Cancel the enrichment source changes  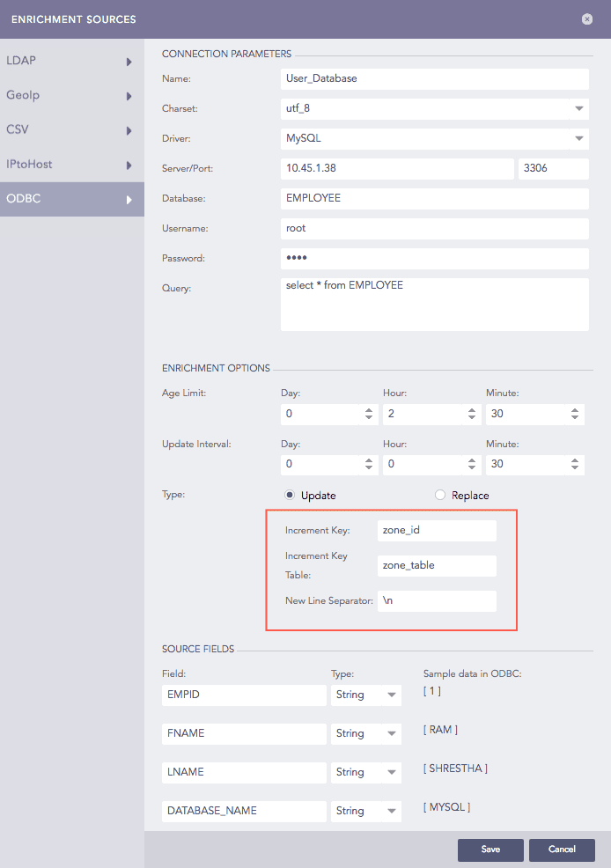pos(562,850)
